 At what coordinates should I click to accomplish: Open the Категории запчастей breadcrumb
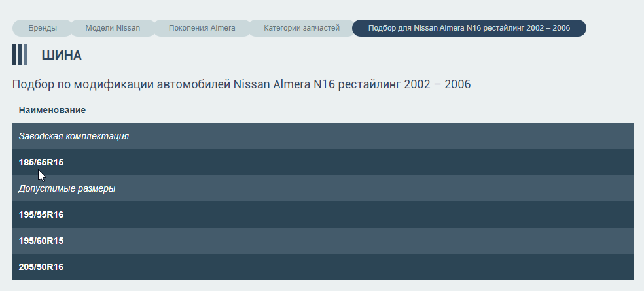pos(302,28)
